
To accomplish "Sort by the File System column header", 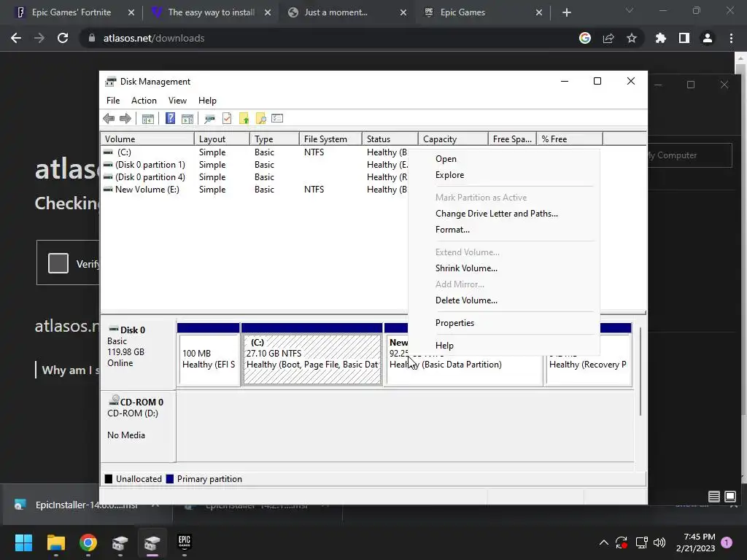I will (x=330, y=139).
